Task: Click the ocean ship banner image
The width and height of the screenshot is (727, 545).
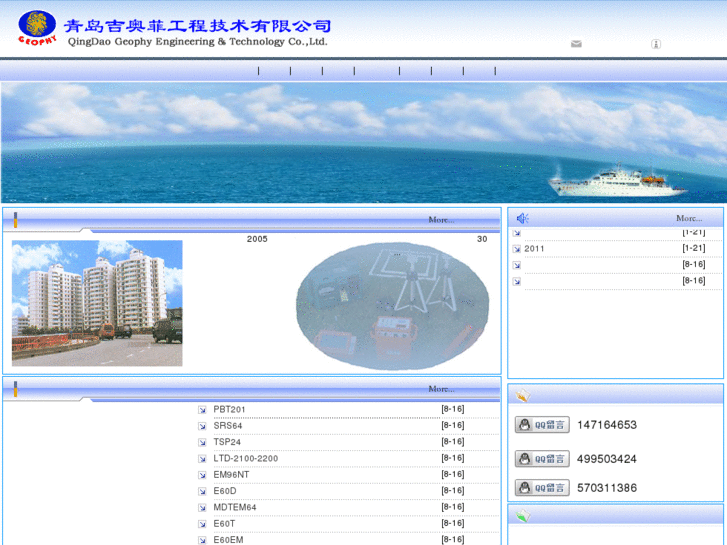Action: (363, 143)
